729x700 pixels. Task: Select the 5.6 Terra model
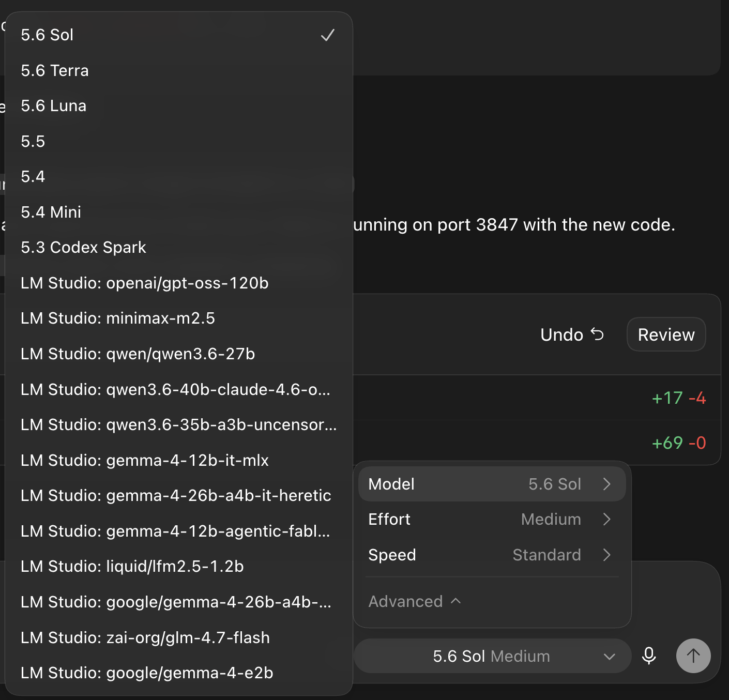coord(178,70)
